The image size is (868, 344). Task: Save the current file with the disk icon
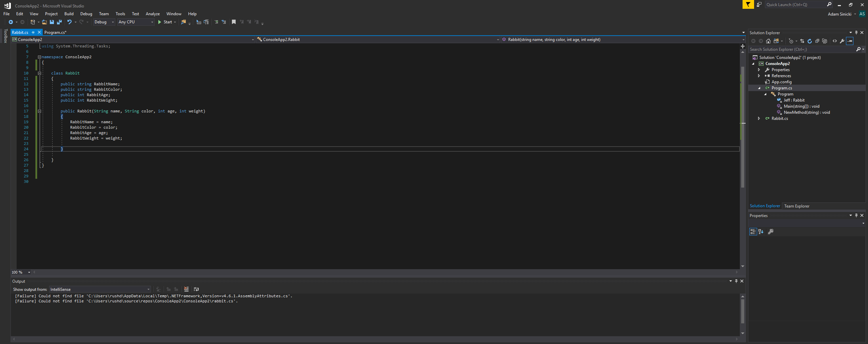tap(52, 22)
